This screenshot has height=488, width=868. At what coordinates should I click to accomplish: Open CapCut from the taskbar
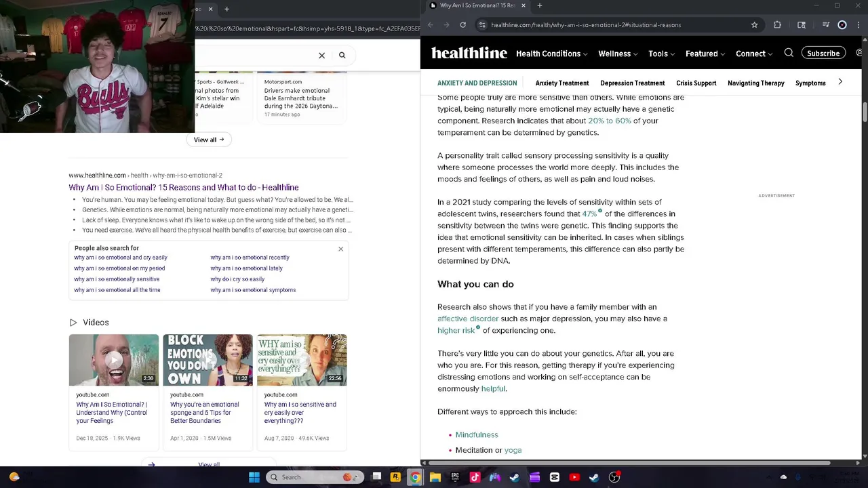(x=555, y=477)
